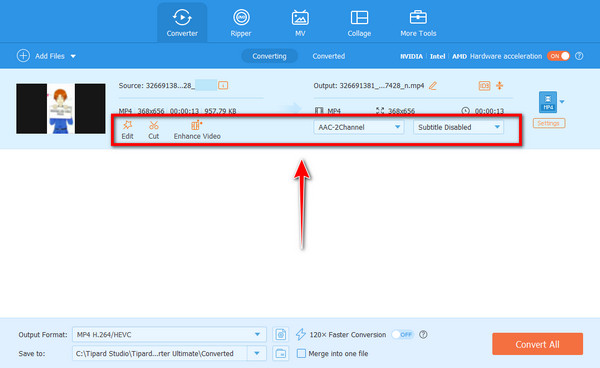The image size is (600, 368).
Task: Check Merge into one file
Action: click(x=302, y=353)
